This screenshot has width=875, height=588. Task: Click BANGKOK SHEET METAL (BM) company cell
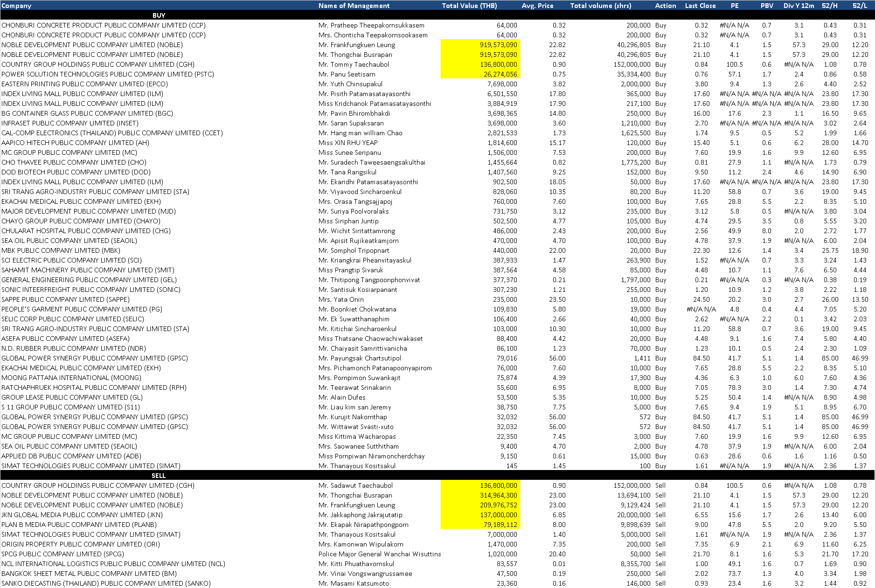coord(89,574)
